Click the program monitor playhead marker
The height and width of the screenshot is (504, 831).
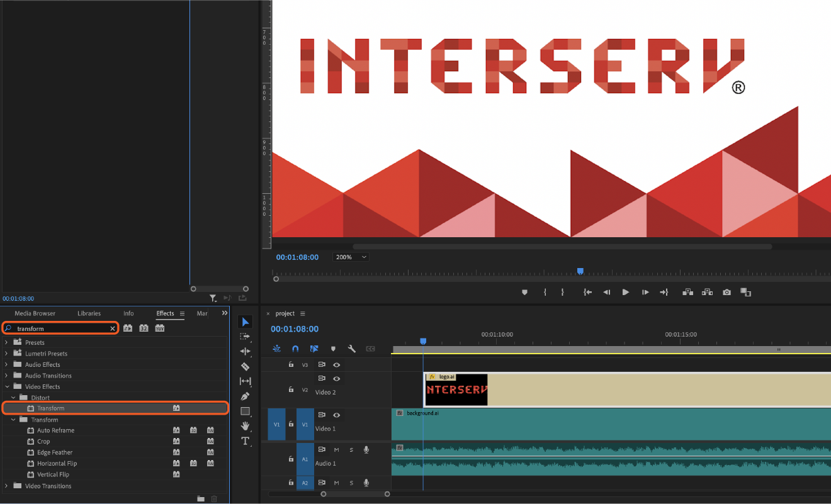580,271
